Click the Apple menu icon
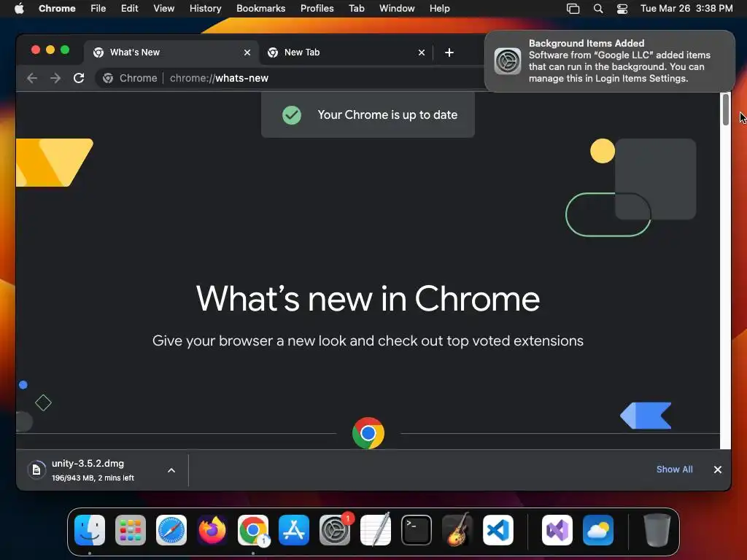Screen dimensions: 747x560 point(19,8)
